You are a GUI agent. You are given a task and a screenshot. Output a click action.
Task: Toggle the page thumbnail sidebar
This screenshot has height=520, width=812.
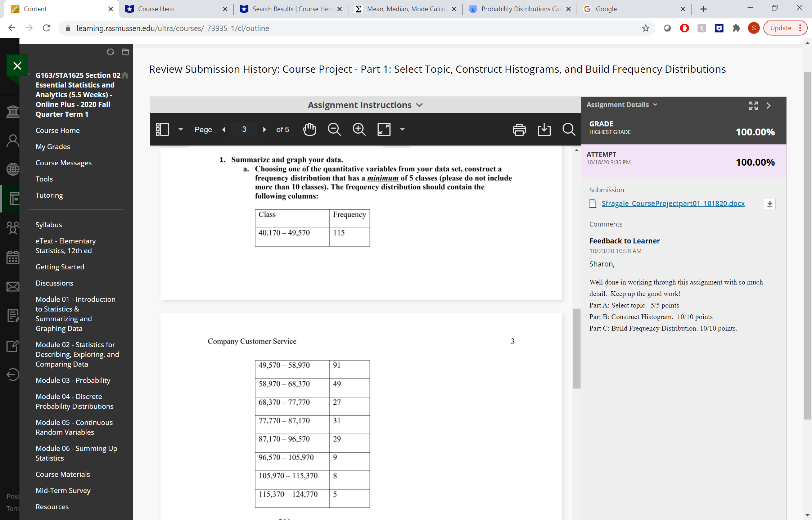pyautogui.click(x=163, y=129)
